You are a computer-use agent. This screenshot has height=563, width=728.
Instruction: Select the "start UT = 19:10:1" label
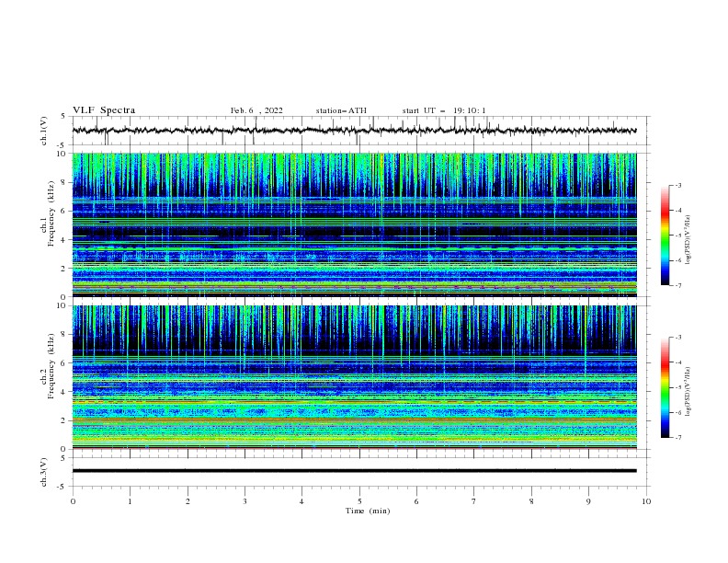pyautogui.click(x=444, y=110)
